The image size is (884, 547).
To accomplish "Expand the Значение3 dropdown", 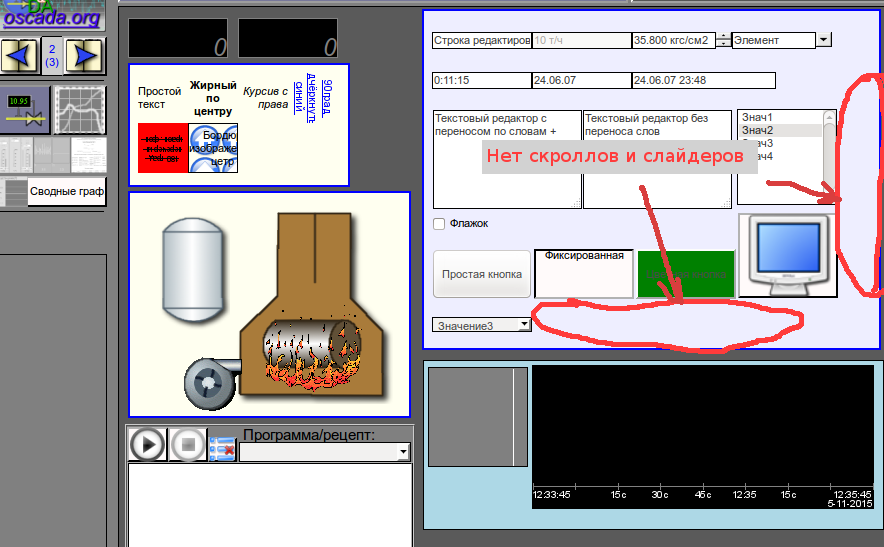I will (x=525, y=324).
